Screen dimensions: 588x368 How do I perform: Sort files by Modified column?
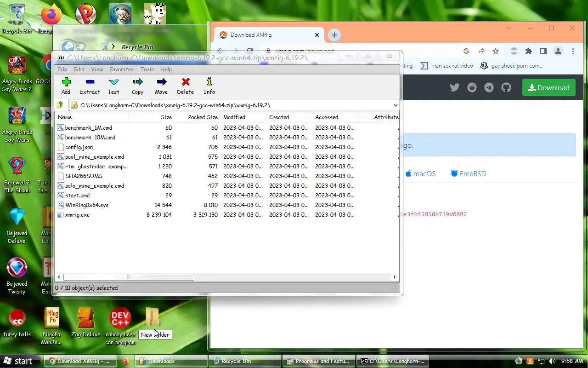[243, 117]
